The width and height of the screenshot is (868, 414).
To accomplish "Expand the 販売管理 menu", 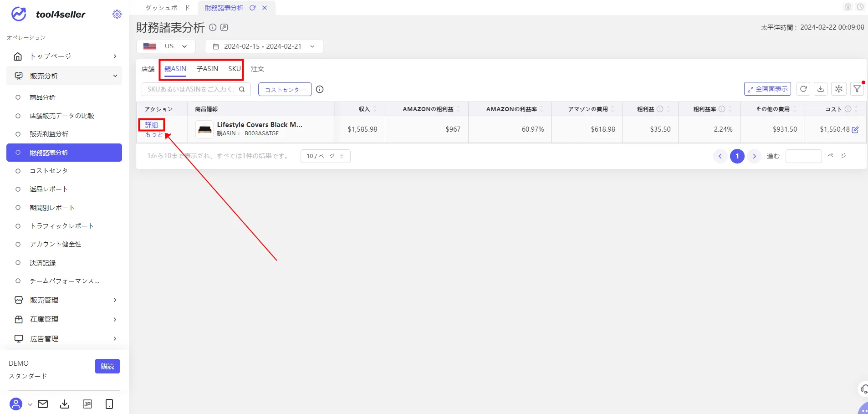I will coord(64,300).
